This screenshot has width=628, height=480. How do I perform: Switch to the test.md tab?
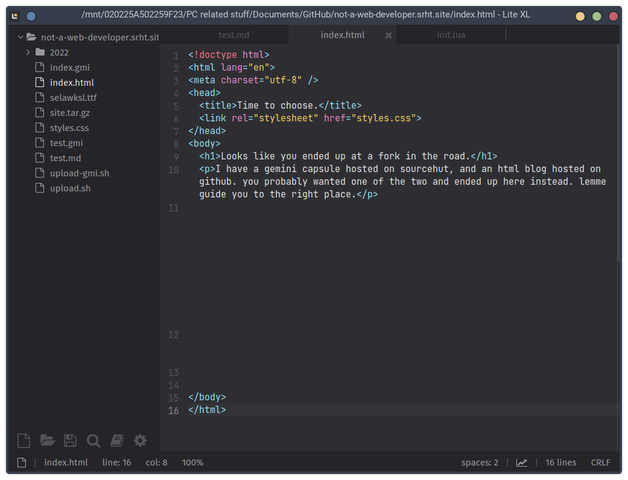pos(234,35)
